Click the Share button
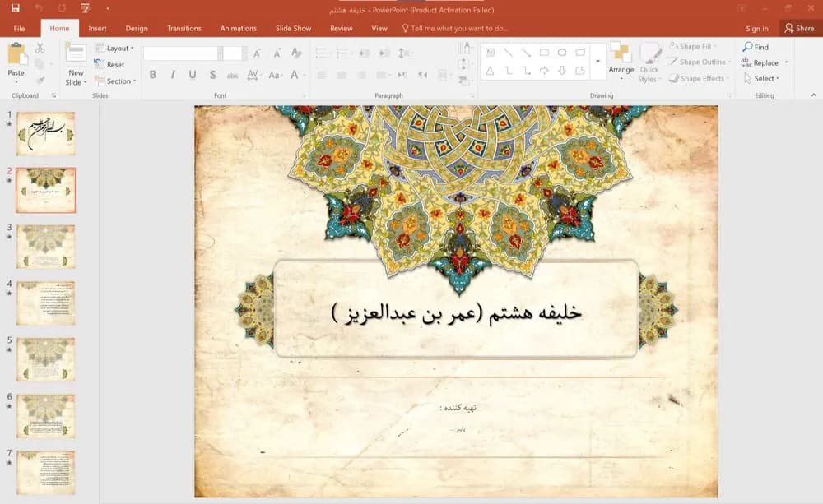 [x=799, y=28]
